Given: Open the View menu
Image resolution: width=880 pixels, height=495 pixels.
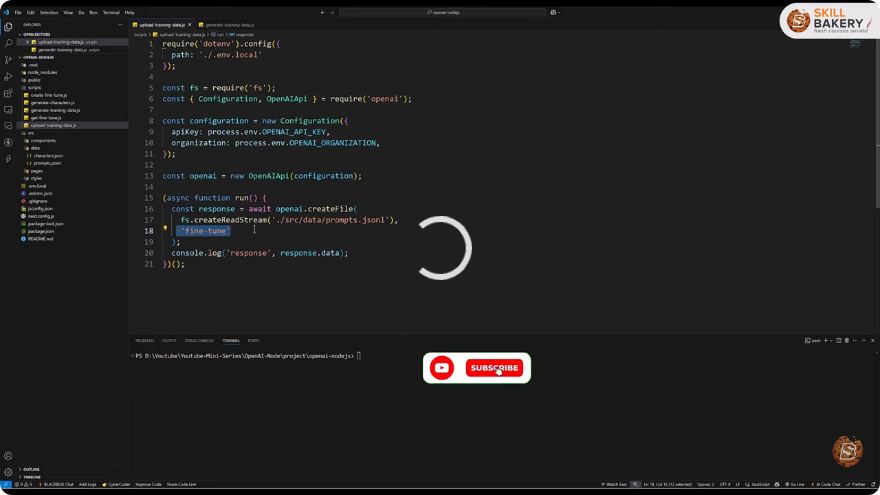Looking at the screenshot, I should 68,12.
